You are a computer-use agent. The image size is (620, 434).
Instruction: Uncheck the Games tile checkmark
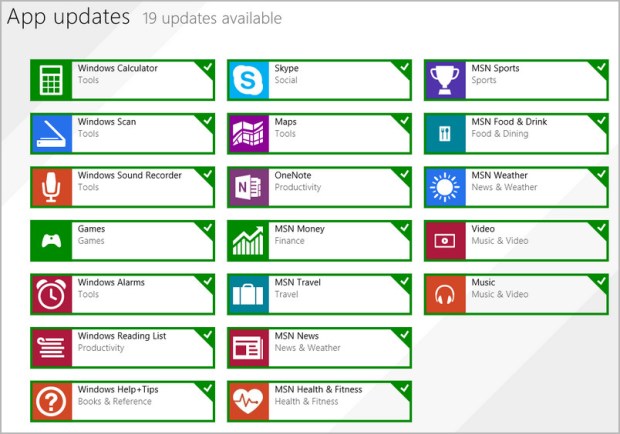[207, 227]
